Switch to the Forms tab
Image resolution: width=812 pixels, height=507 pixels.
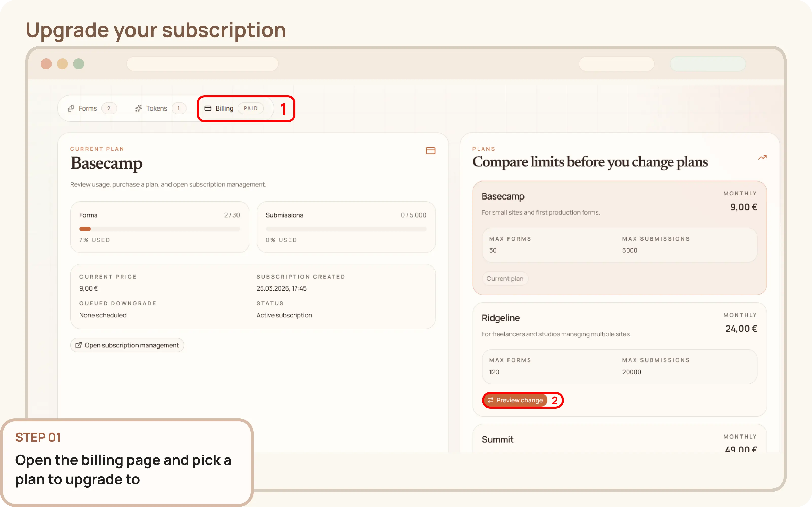[88, 108]
